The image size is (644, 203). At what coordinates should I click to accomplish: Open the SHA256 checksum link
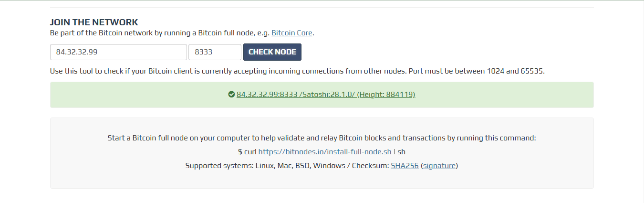(x=404, y=166)
